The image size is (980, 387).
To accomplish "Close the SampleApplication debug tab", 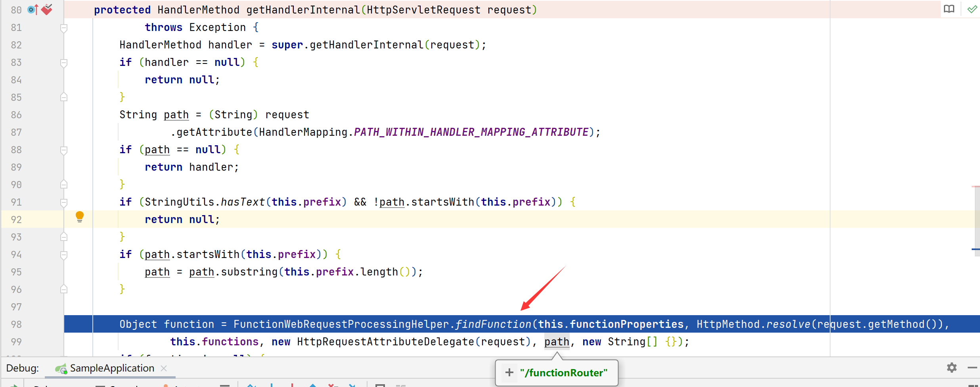I will 164,368.
